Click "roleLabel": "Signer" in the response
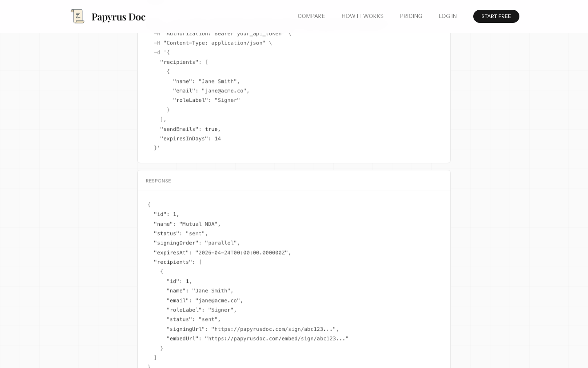Screen dimensions: 588x368 (x=201, y=310)
